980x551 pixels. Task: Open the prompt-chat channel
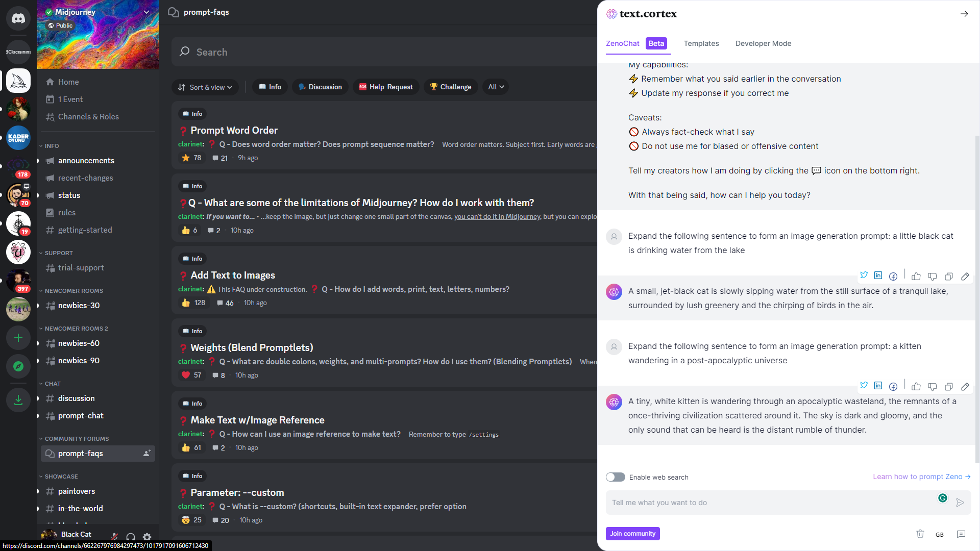pos(98,415)
